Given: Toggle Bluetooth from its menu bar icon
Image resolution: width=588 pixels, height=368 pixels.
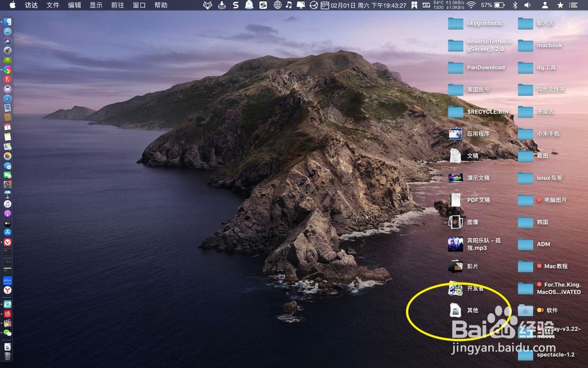Looking at the screenshot, I should pyautogui.click(x=516, y=6).
